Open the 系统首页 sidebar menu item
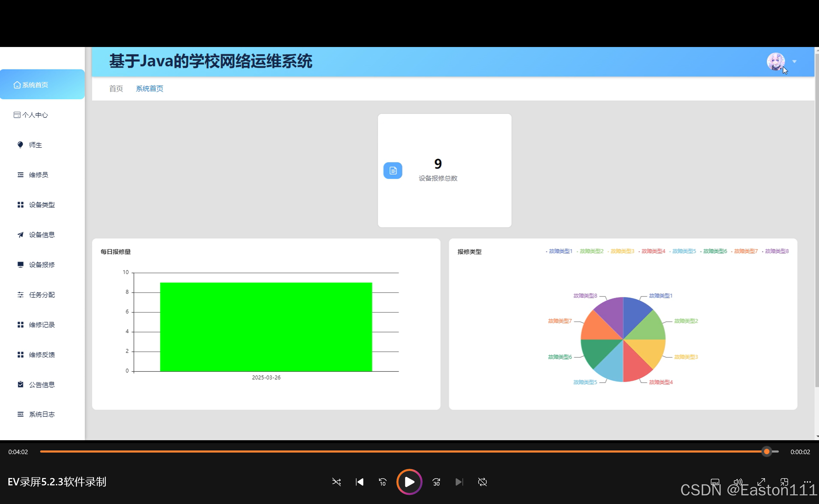The image size is (819, 504). click(x=42, y=85)
